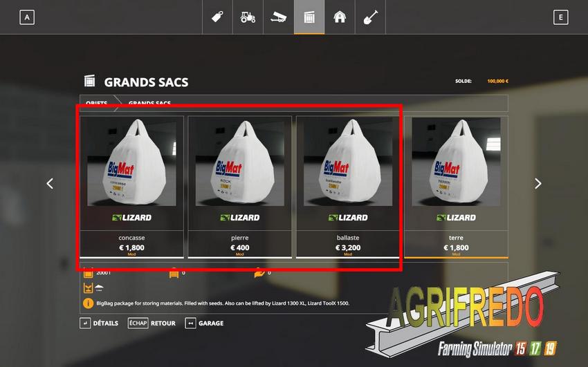Select the pierre big bag for €400
Screen dimensions: 588x367
[239, 187]
